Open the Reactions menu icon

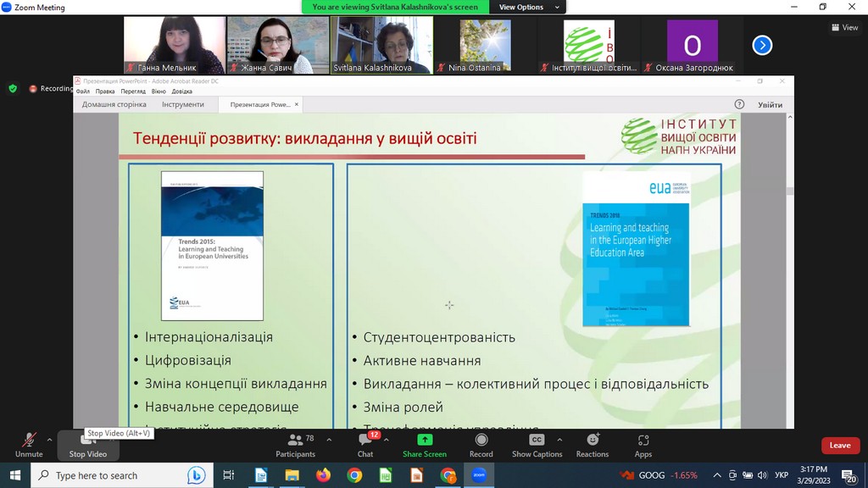pos(593,441)
